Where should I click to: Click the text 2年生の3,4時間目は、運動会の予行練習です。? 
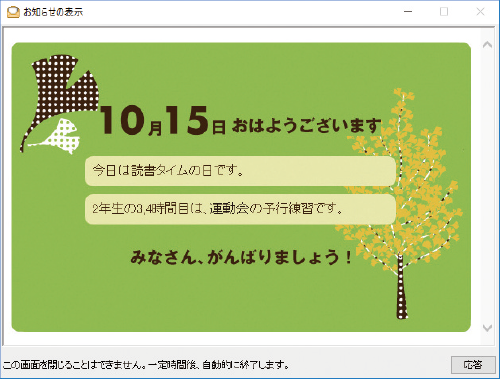217,209
